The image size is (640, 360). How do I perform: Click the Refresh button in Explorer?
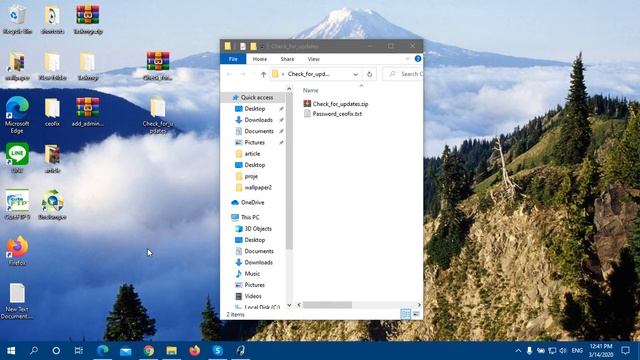[x=369, y=74]
